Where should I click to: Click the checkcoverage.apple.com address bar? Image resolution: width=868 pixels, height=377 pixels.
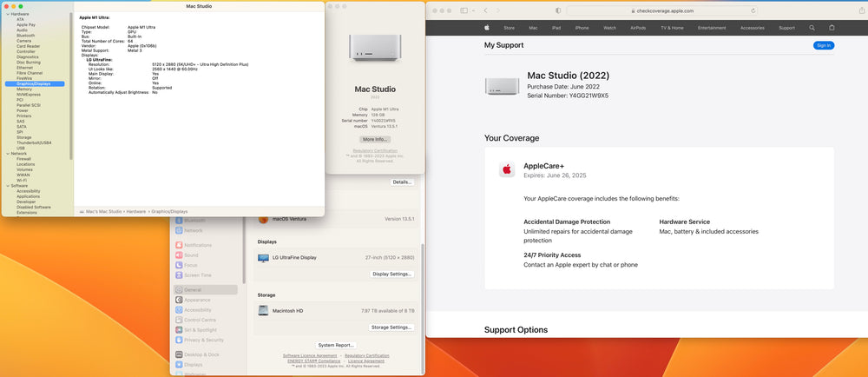[662, 10]
